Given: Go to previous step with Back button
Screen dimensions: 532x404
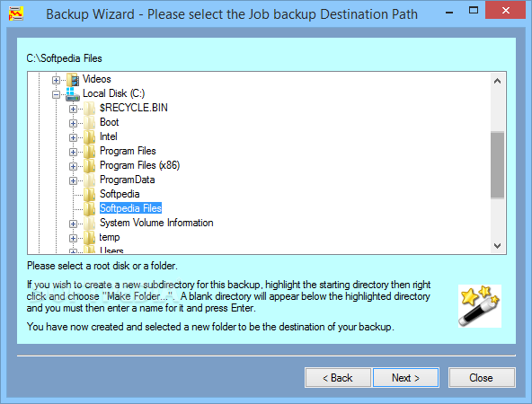Looking at the screenshot, I should [338, 378].
